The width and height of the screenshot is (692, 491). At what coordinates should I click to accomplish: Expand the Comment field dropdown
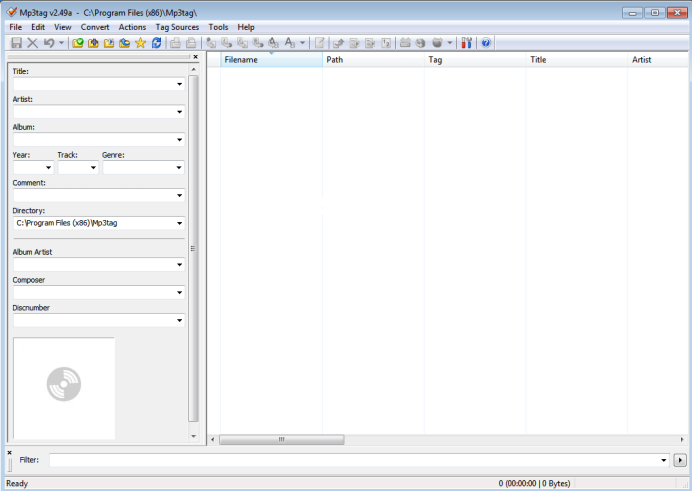pos(179,195)
